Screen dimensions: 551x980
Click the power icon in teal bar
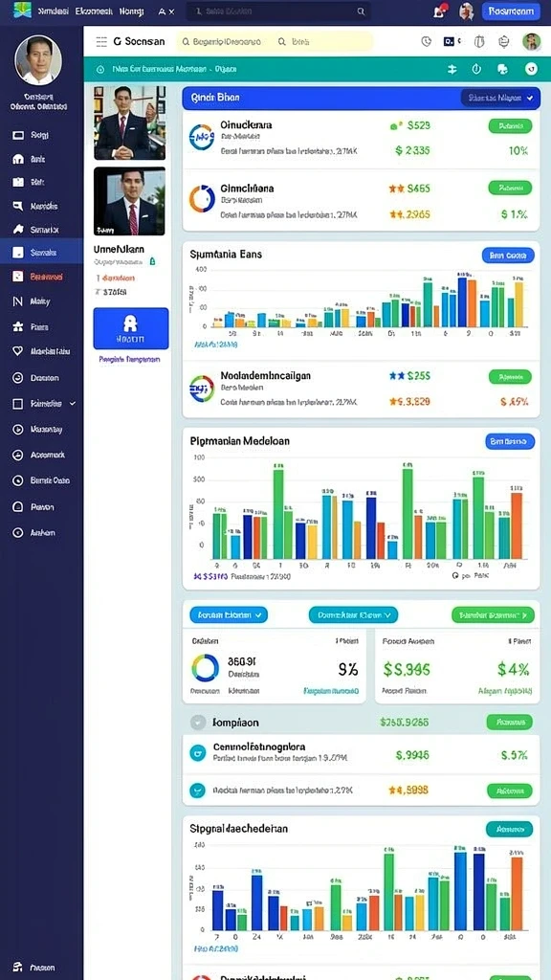(x=476, y=69)
